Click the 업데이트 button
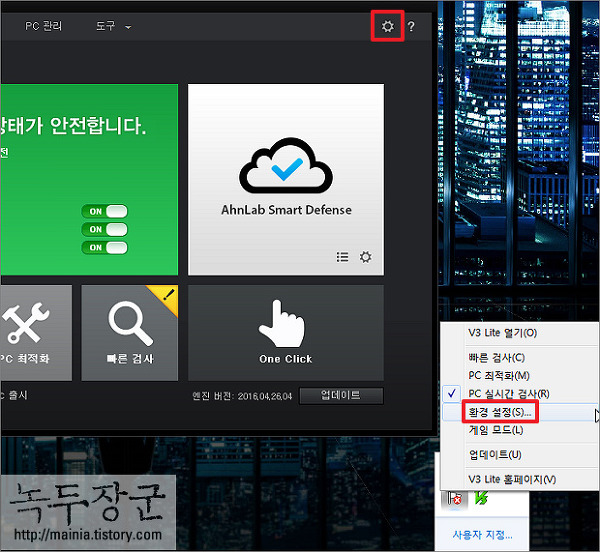The image size is (600, 552). [341, 396]
